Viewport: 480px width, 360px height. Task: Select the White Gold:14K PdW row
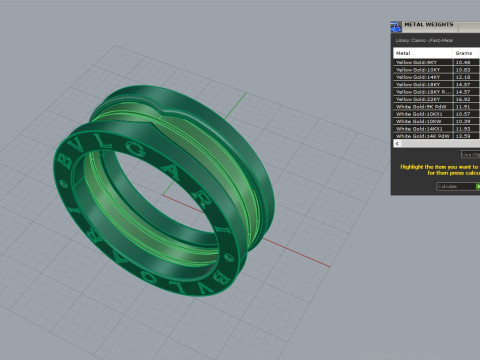click(x=437, y=136)
